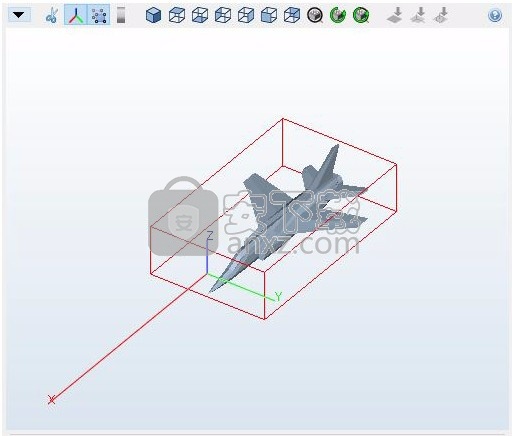Viewport: 512px width, 436px height.
Task: Click the black magnifier zoom-to-fit icon
Action: click(315, 15)
